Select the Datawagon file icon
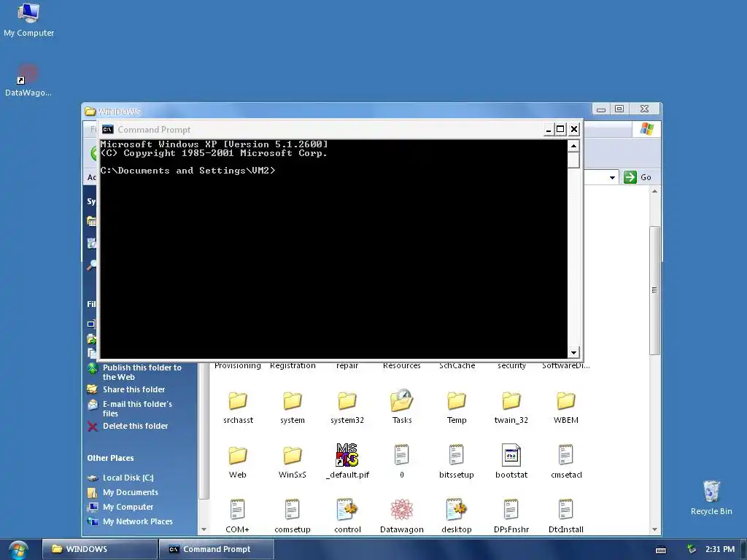 [402, 516]
